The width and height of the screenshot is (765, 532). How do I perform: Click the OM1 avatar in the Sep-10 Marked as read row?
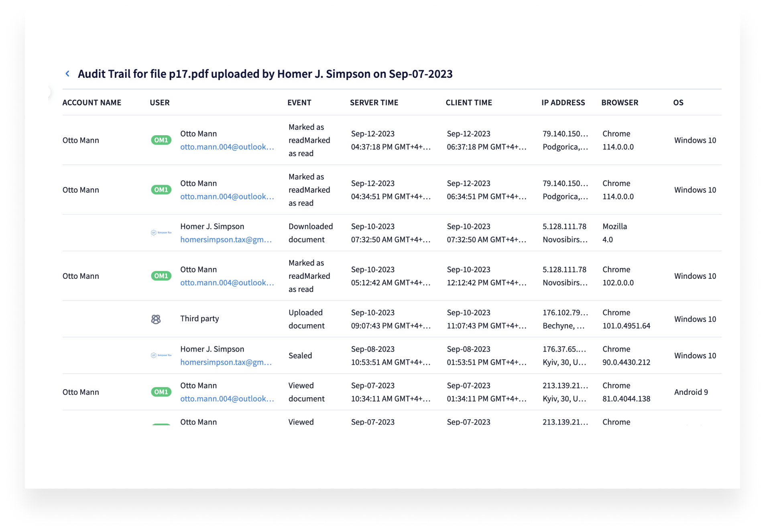click(x=161, y=276)
